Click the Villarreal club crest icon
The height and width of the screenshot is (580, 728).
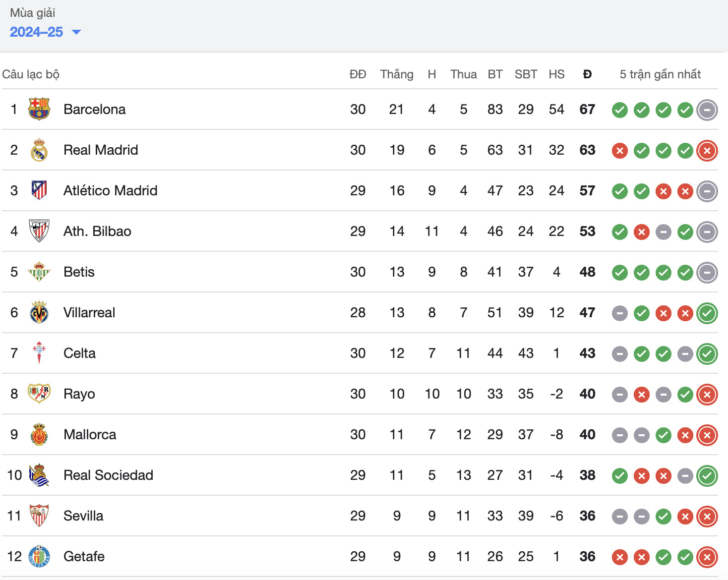coord(39,313)
